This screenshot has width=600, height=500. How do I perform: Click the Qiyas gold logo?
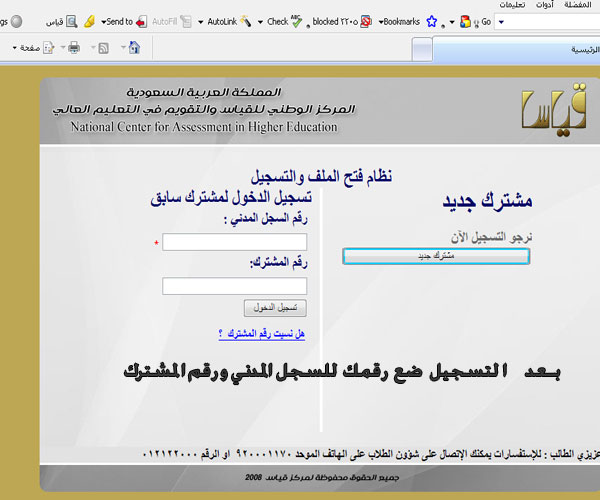[x=553, y=111]
